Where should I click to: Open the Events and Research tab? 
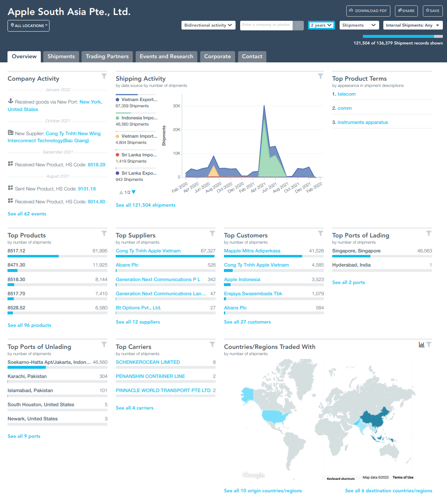pyautogui.click(x=166, y=57)
